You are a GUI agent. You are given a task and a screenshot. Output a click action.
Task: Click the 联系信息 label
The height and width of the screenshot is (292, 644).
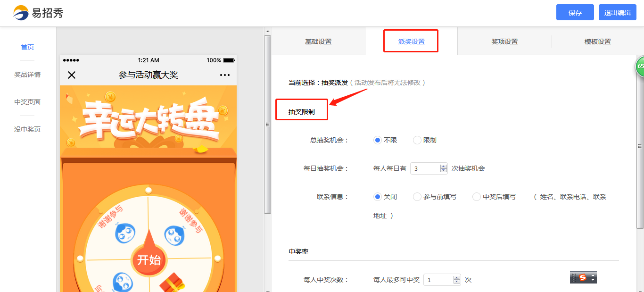pyautogui.click(x=332, y=197)
